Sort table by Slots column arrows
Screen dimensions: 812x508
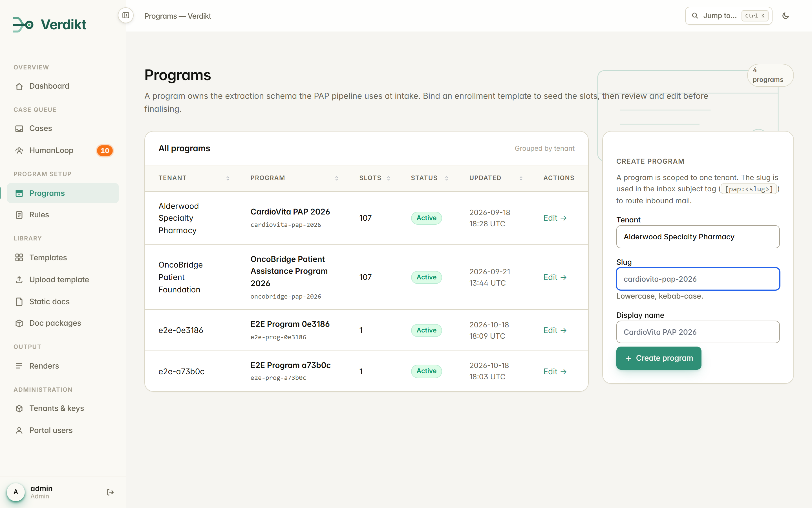[x=389, y=178]
